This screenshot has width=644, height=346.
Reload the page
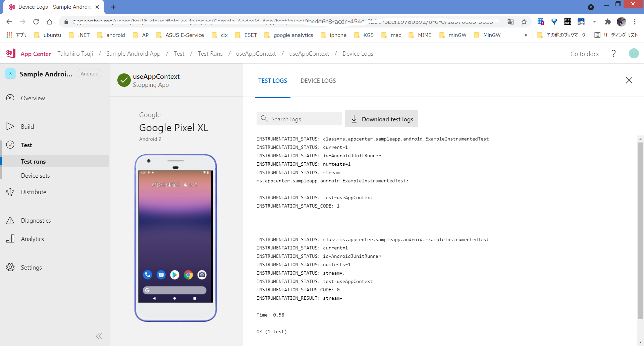(36, 22)
